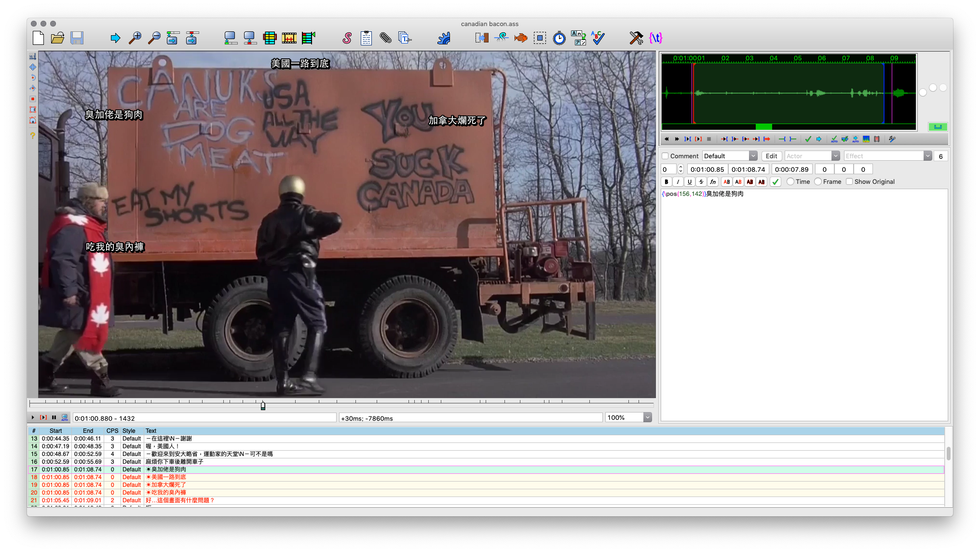The image size is (980, 552).
Task: Snap subtitle end to video frame
Action: point(250,38)
